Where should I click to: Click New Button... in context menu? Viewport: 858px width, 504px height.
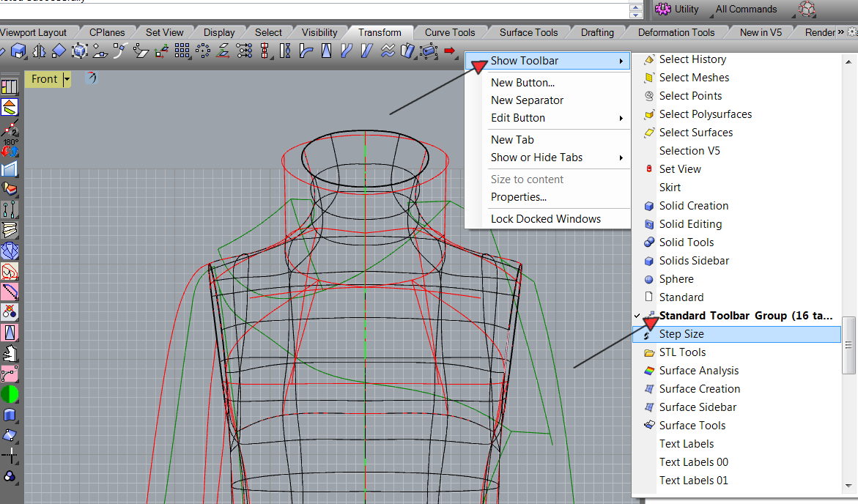(x=522, y=83)
